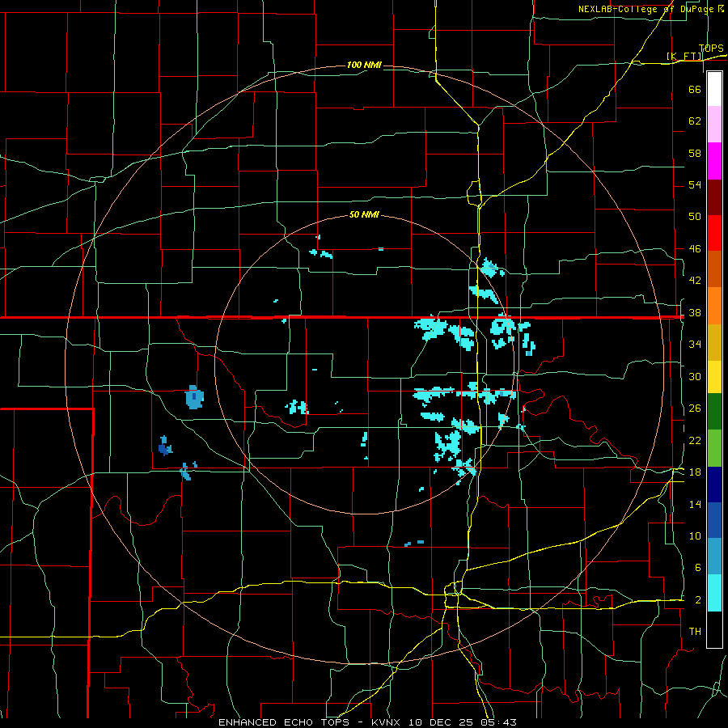Click the '100 NMI' range ring label
The width and height of the screenshot is (728, 728).
(364, 65)
